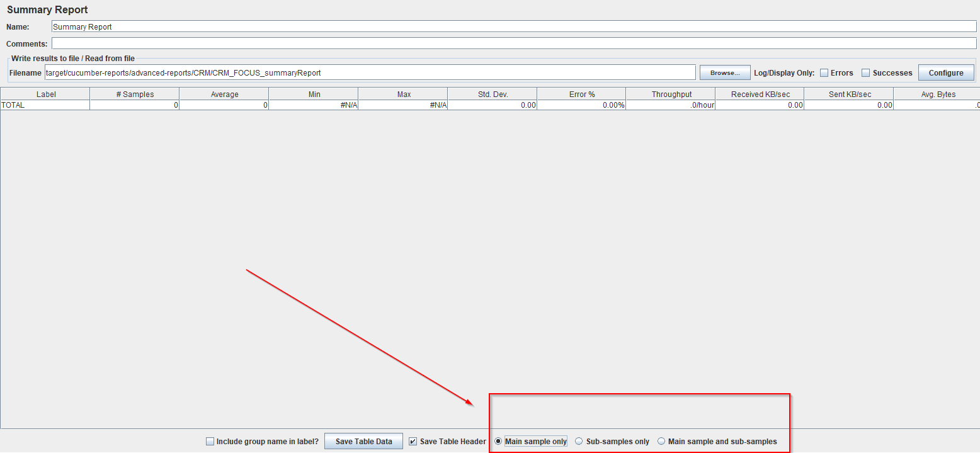980x453 pixels.
Task: Click the .0/hour throughput cell
Action: 671,105
